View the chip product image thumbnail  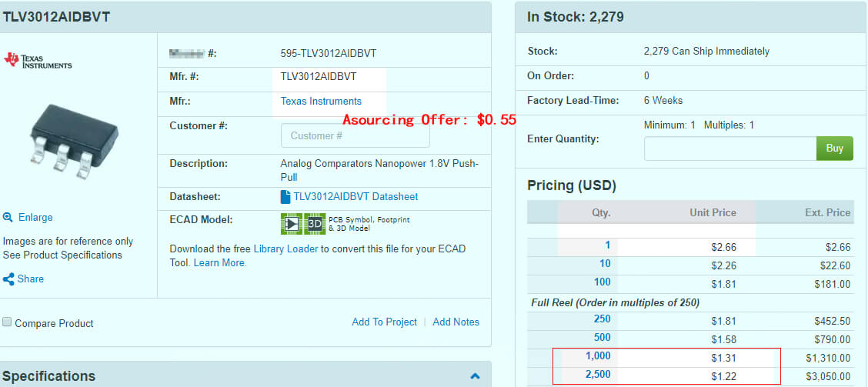[74, 142]
